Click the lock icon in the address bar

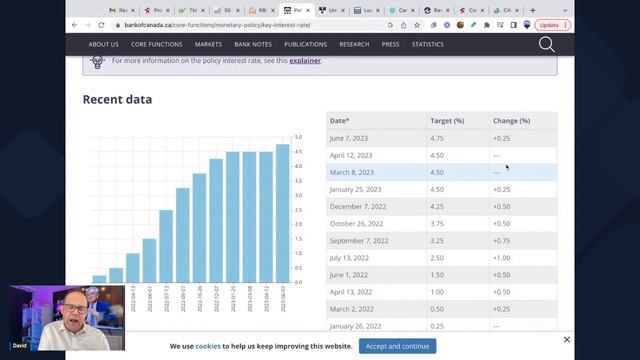pyautogui.click(x=118, y=25)
